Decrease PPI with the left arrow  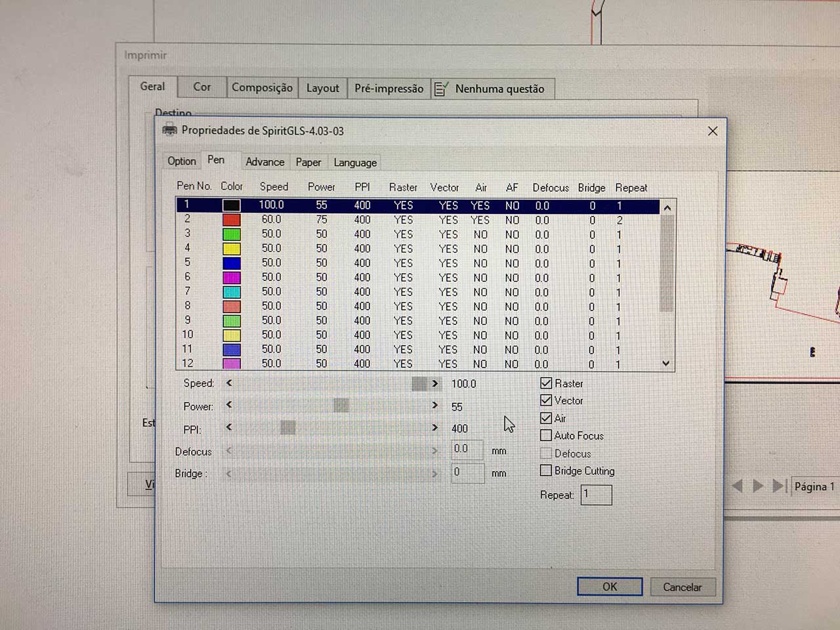pos(229,427)
